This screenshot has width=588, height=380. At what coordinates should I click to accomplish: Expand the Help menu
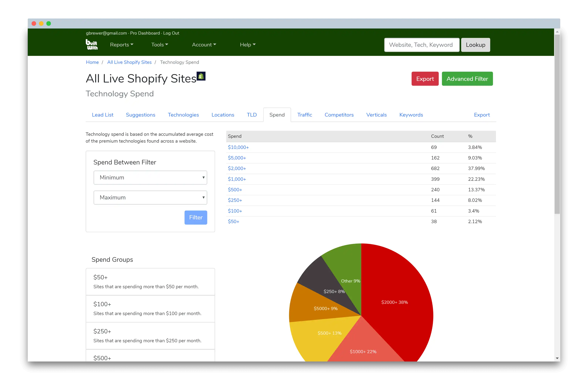pos(248,45)
